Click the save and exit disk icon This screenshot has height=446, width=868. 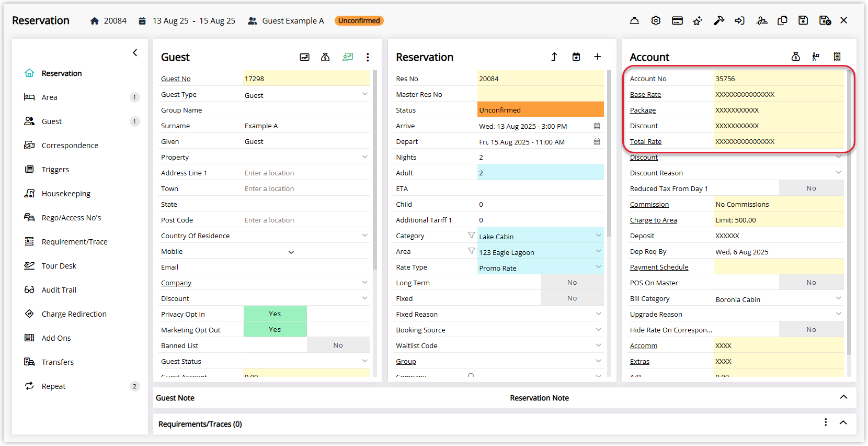[x=825, y=20]
